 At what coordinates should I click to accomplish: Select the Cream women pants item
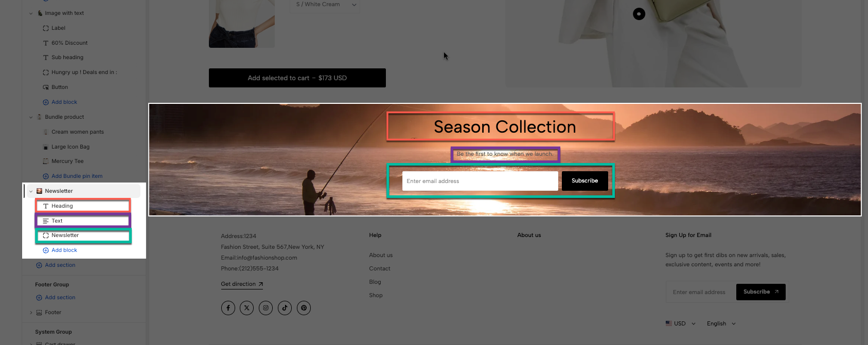pos(78,132)
